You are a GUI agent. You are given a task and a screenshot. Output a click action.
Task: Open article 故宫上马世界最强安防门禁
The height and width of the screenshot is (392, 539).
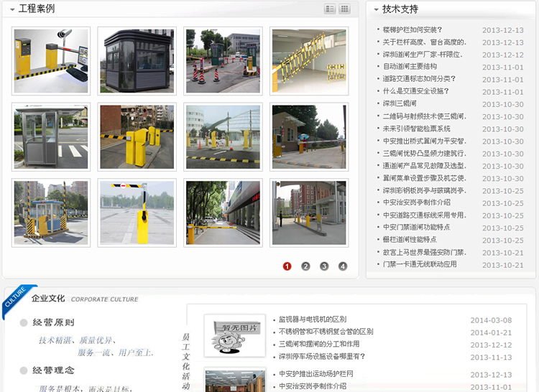(425, 252)
